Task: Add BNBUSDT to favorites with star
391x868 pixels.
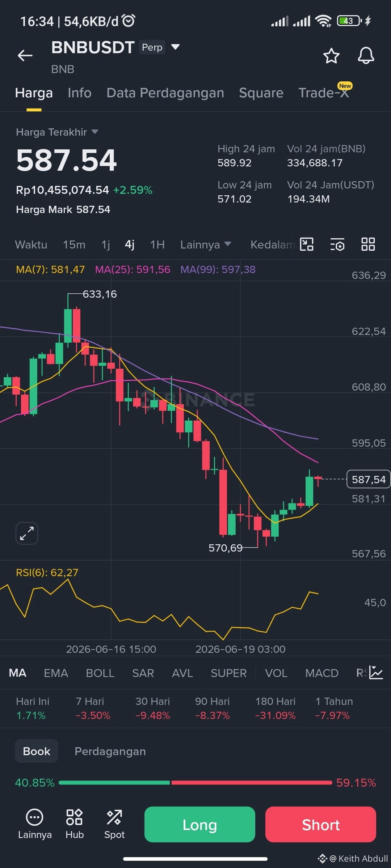Action: point(331,56)
